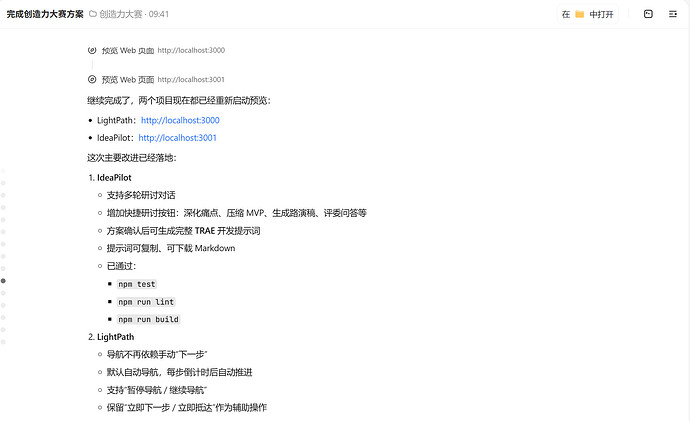
Task: Click the code snippet 'npm run lint'
Action: click(146, 302)
